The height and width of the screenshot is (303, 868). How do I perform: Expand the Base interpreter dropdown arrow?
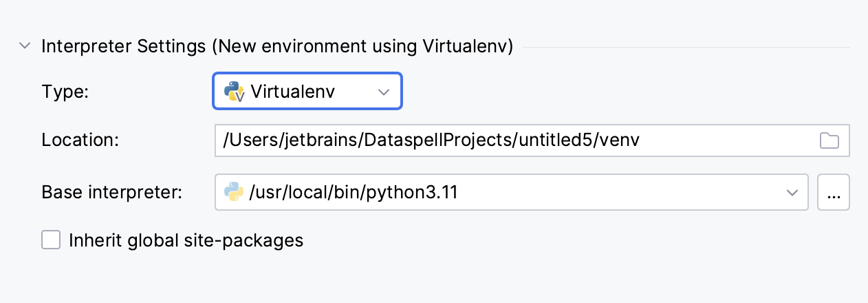(792, 193)
